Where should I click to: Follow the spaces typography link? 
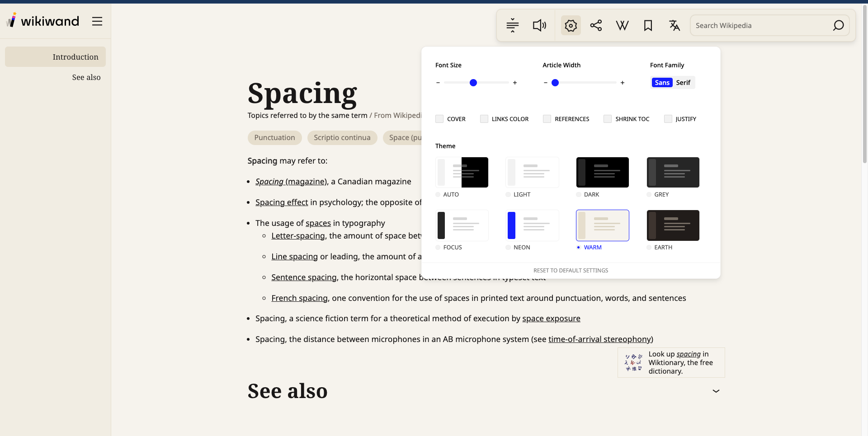318,223
